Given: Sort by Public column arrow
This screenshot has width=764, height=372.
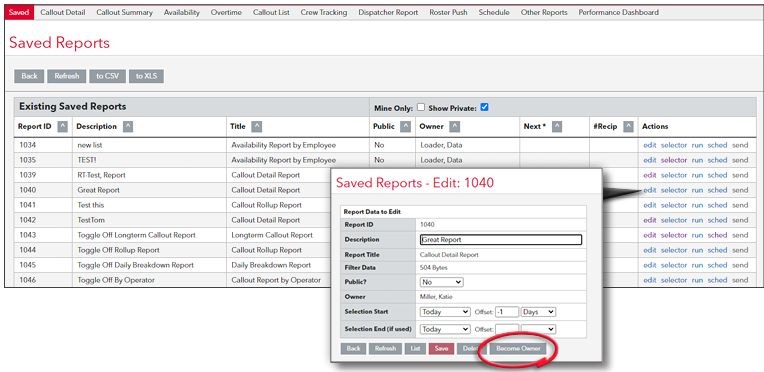Looking at the screenshot, I should pos(405,127).
